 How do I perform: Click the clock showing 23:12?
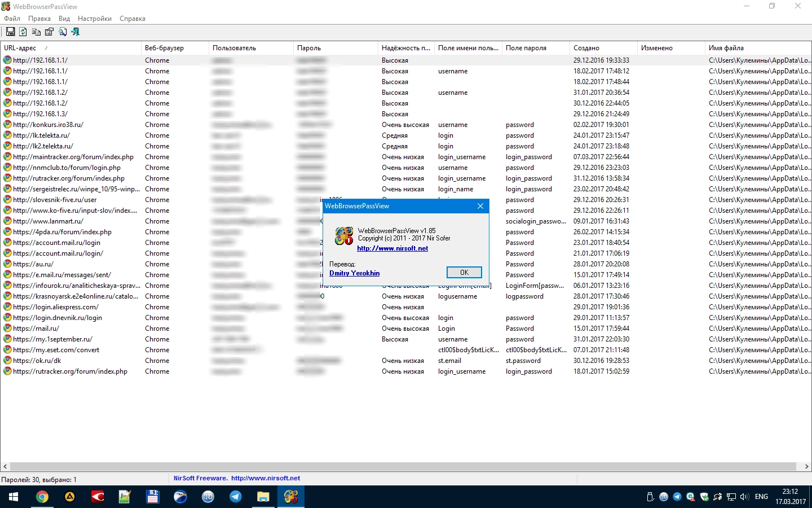(x=790, y=497)
